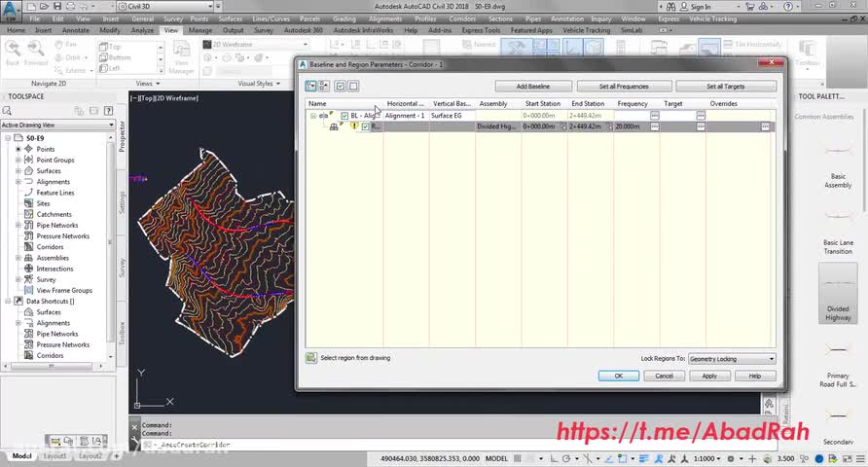The width and height of the screenshot is (868, 467).
Task: Open the Manage ribbon tab
Action: [x=200, y=30]
